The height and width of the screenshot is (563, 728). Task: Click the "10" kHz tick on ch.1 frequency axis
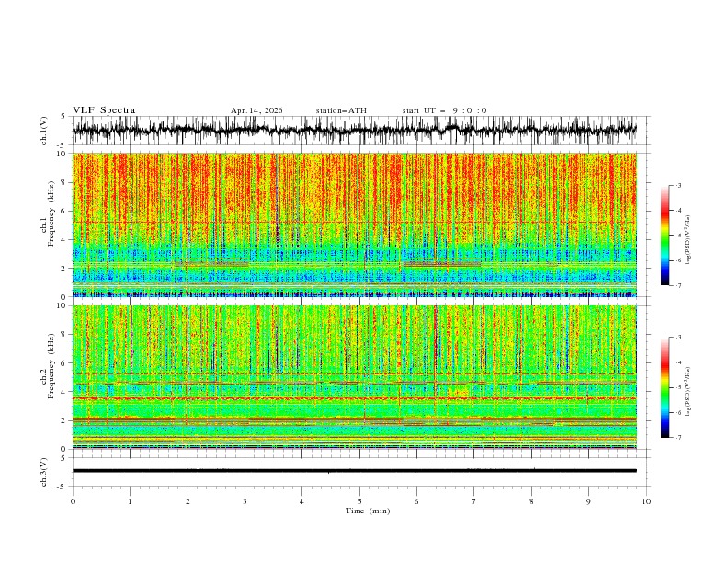pos(63,154)
